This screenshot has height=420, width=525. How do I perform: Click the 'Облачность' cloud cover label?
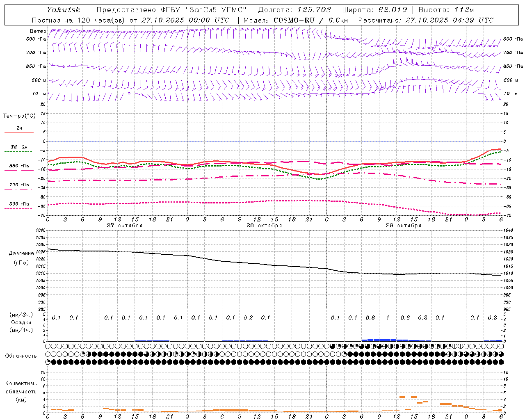tap(21, 356)
